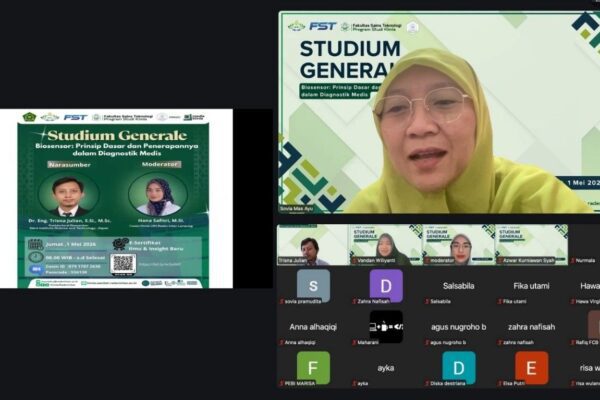600x400 pixels.
Task: Click the gray S avatar of sovia pramudita
Action: [x=313, y=286]
